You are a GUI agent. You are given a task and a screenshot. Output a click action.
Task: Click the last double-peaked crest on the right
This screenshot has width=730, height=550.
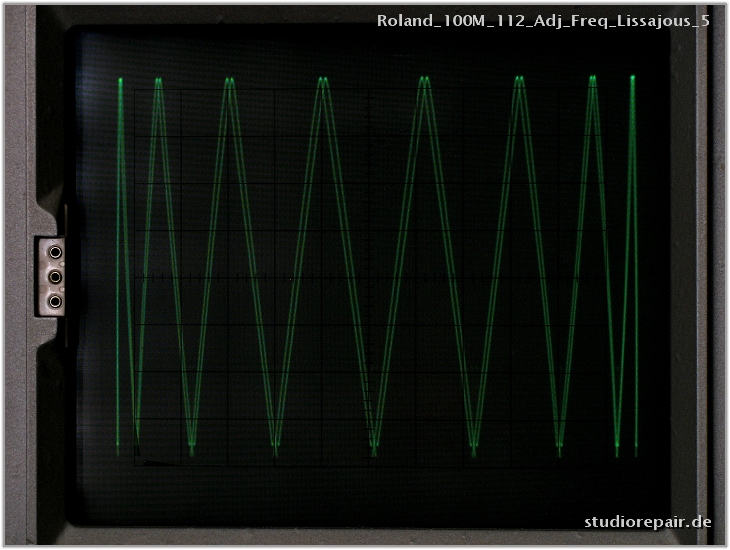[593, 79]
